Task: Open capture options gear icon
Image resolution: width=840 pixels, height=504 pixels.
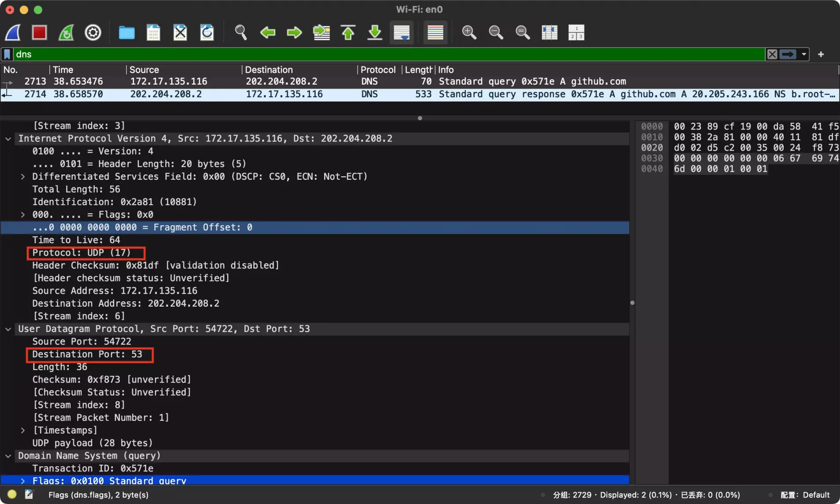Action: (x=93, y=33)
